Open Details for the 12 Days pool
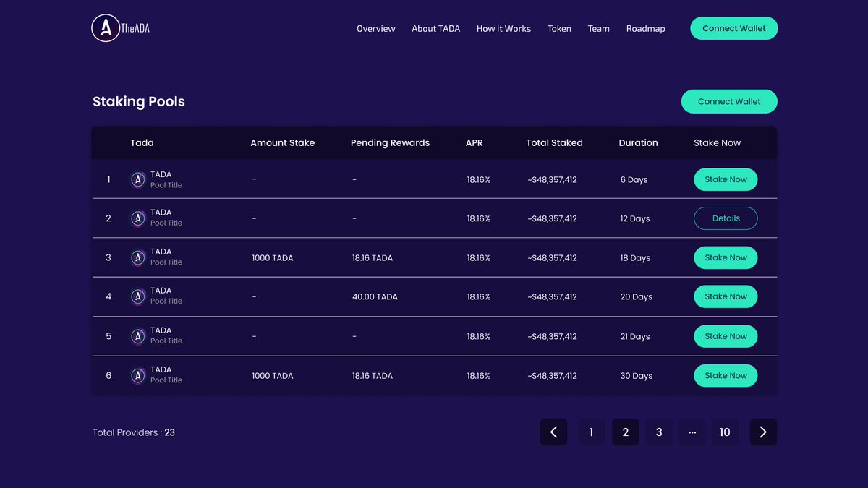868x488 pixels. tap(726, 218)
